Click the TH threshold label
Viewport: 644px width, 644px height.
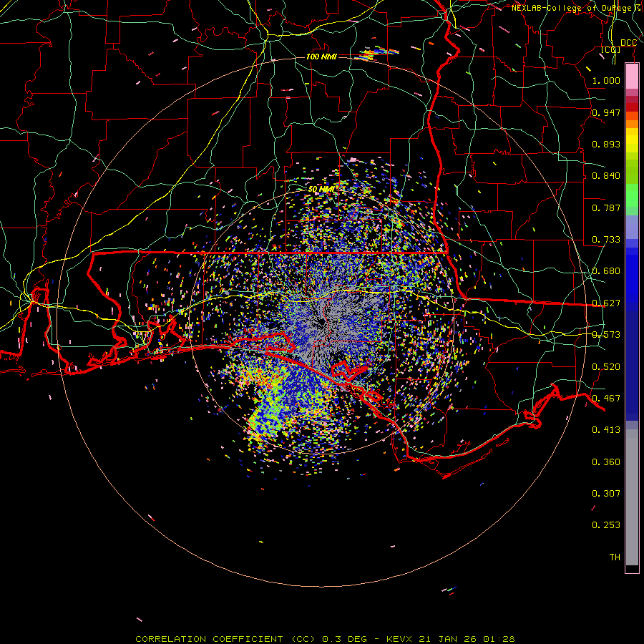point(615,557)
